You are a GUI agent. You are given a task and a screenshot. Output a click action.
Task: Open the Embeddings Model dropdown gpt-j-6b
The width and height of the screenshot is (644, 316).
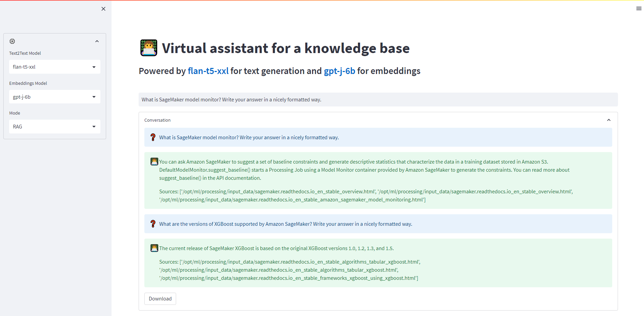coord(55,97)
